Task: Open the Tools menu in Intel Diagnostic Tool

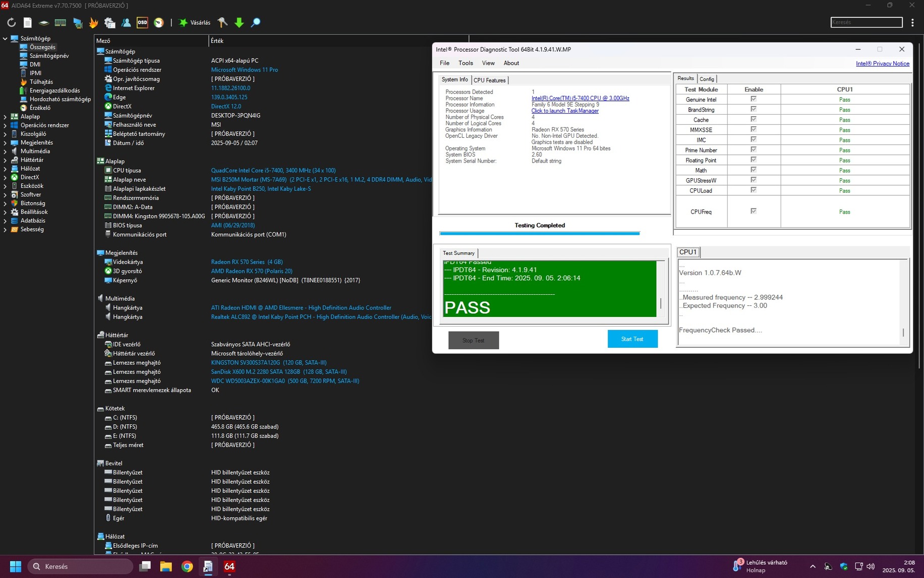Action: click(466, 63)
